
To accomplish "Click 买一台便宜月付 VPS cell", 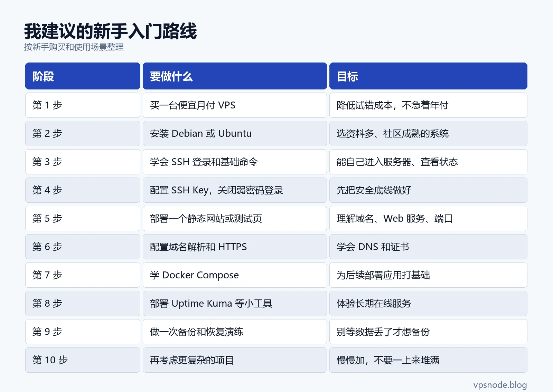I will tap(235, 105).
